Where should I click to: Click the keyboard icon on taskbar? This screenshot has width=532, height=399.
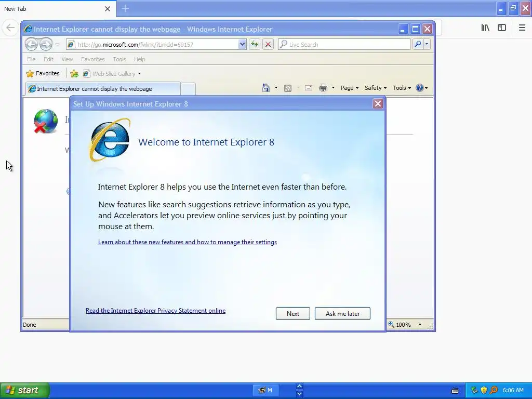click(x=455, y=391)
